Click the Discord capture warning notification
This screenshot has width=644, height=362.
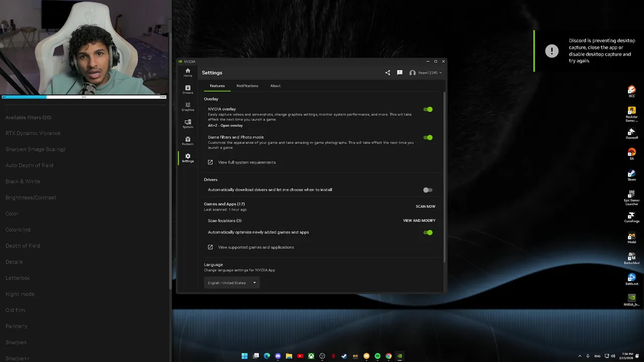pyautogui.click(x=589, y=51)
